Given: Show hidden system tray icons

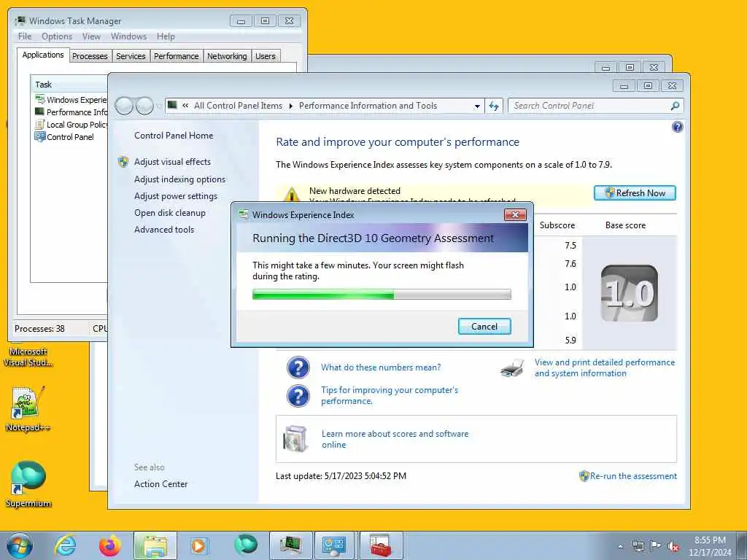Looking at the screenshot, I should coord(620,546).
